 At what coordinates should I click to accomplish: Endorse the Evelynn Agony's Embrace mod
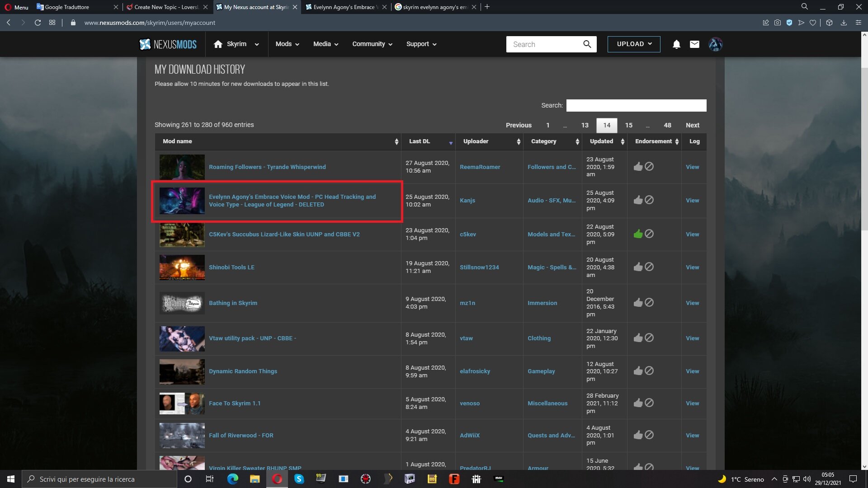tap(638, 200)
